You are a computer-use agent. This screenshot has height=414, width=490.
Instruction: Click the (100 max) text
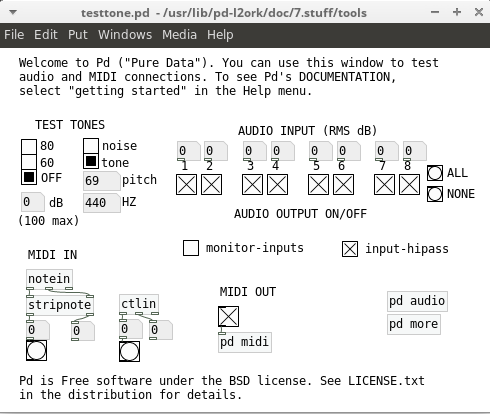click(49, 221)
